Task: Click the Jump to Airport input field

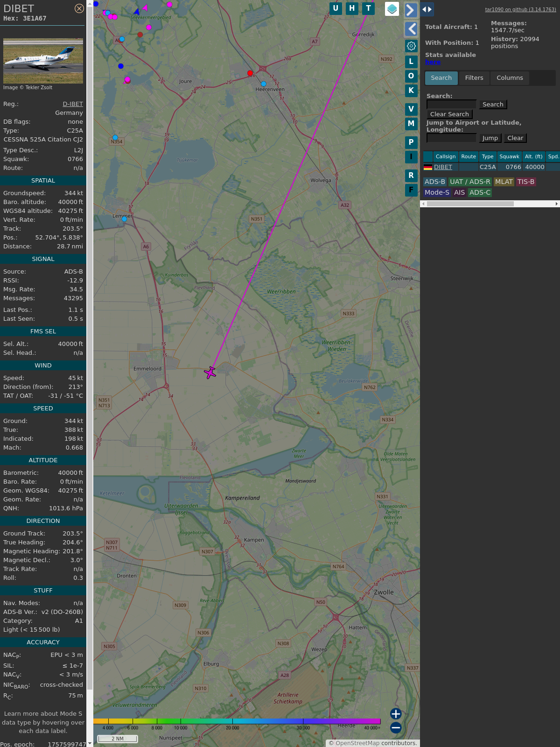Action: [x=451, y=138]
